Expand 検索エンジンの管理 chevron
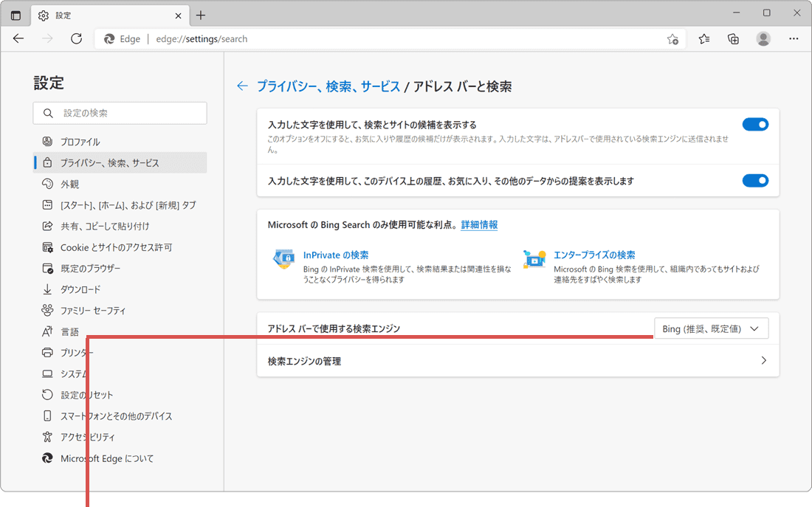The image size is (812, 507). point(764,360)
